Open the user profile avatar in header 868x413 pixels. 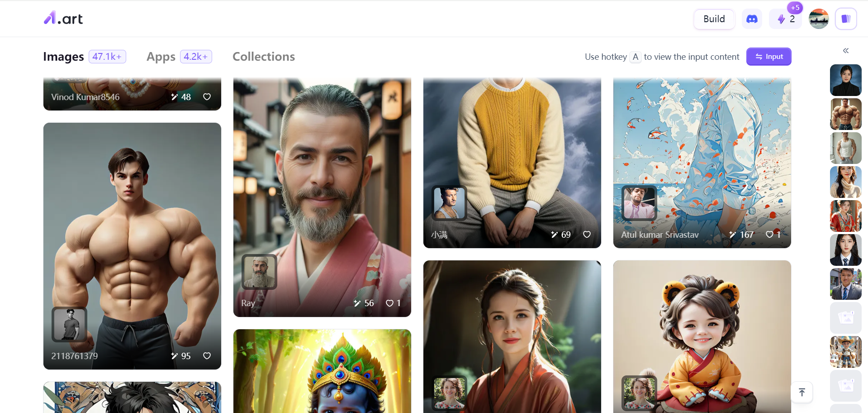coord(819,19)
